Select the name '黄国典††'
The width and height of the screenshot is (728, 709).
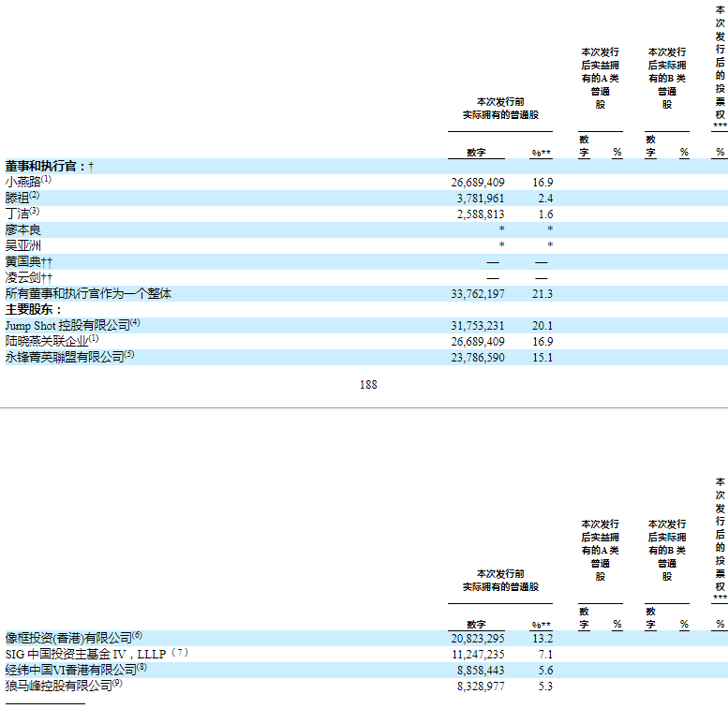click(x=29, y=261)
